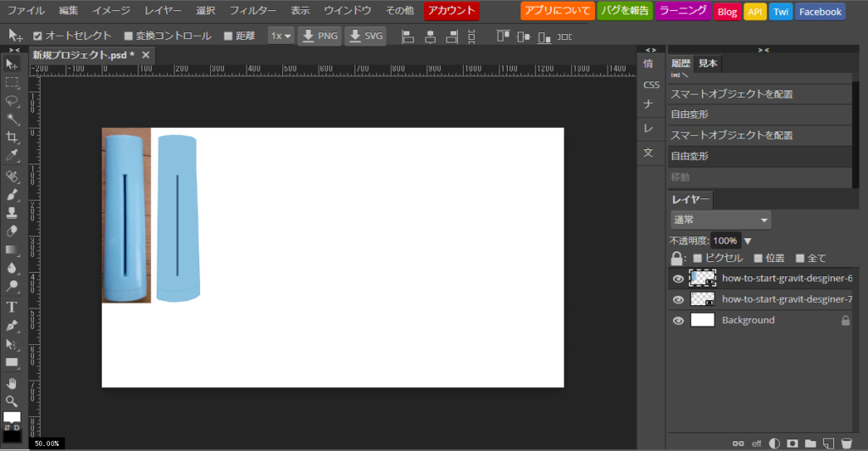868x451 pixels.
Task: Select the Eyedropper tool
Action: [x=12, y=155]
